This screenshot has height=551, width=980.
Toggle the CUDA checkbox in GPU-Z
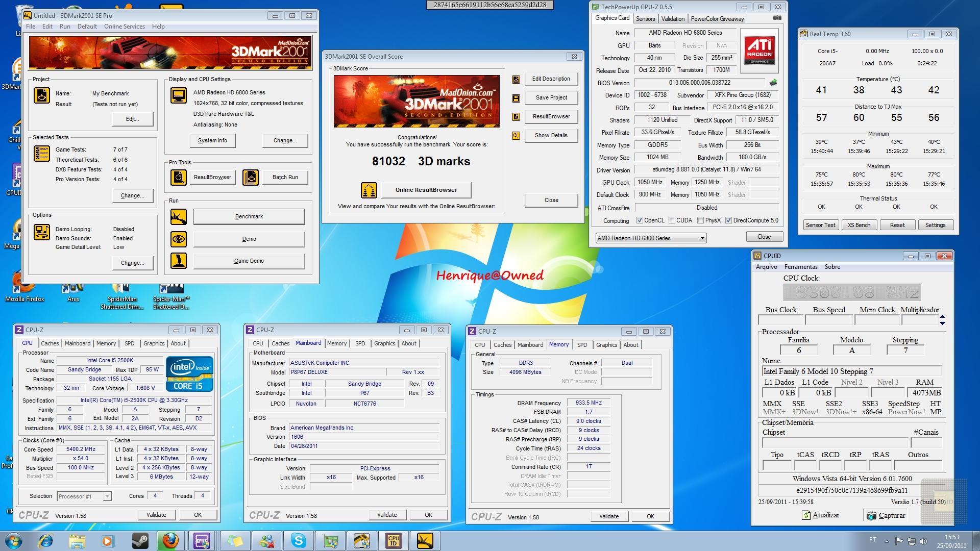coord(672,220)
